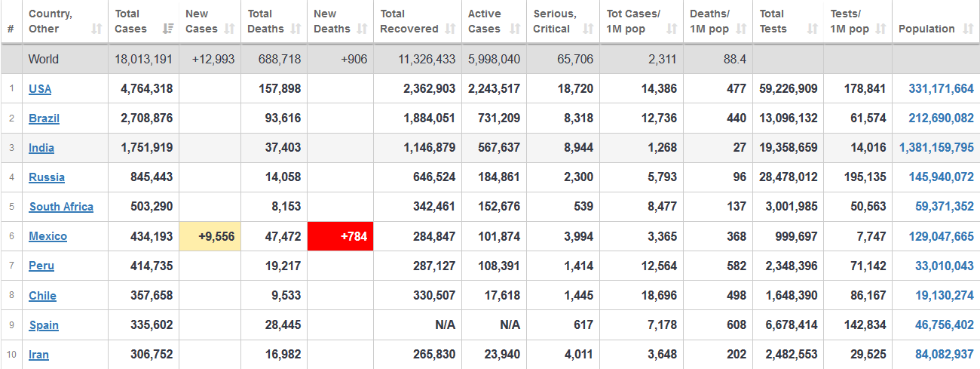Image resolution: width=980 pixels, height=369 pixels.
Task: Open South Africa population link 59,371,352
Action: point(945,207)
